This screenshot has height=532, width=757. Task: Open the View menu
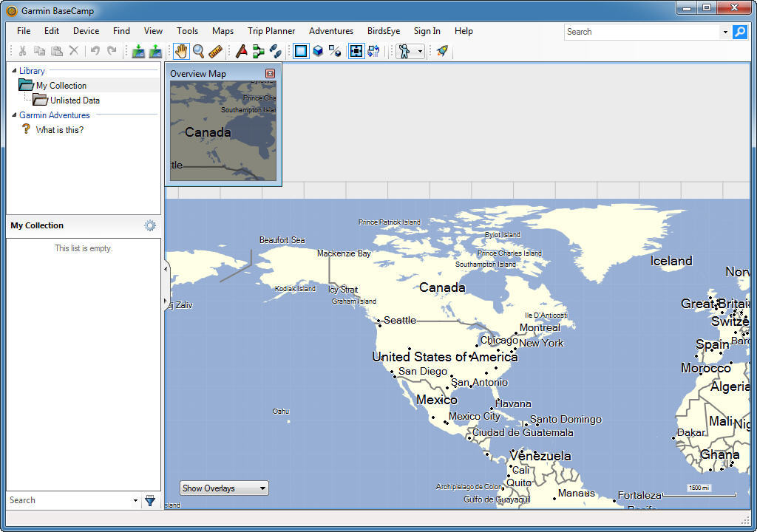coord(153,31)
